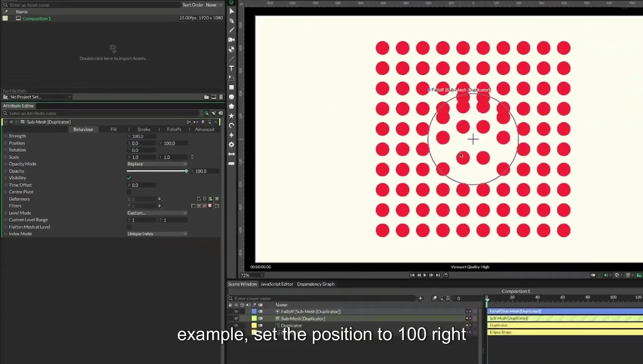Choose the Polygon shape tool
643x364 pixels.
(x=231, y=106)
